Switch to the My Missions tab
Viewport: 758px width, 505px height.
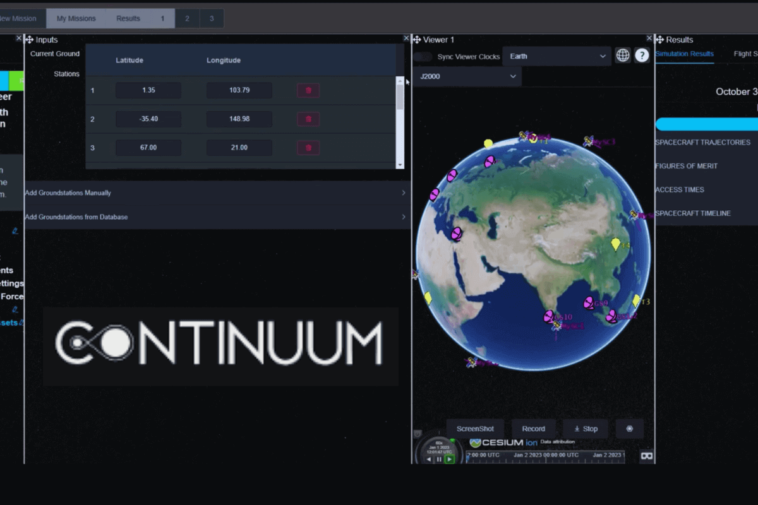tap(75, 18)
